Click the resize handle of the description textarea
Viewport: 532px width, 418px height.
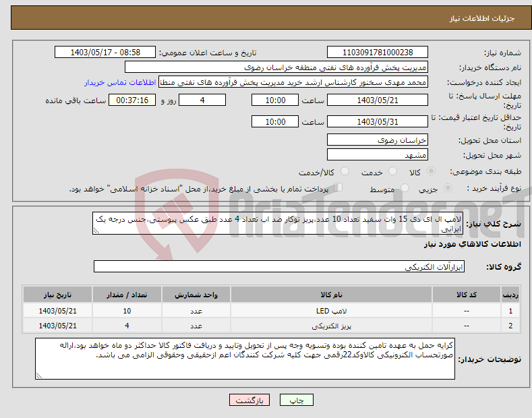(x=96, y=231)
